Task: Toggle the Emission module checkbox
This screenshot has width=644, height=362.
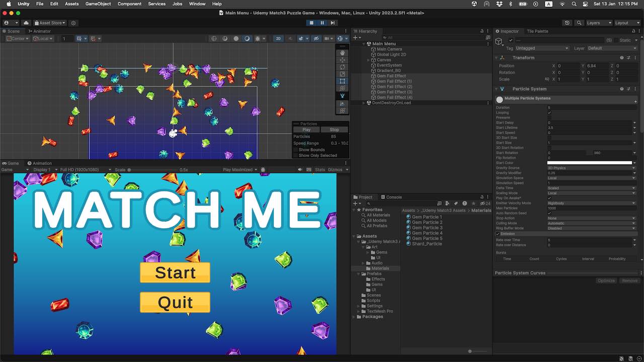Action: tap(498, 234)
